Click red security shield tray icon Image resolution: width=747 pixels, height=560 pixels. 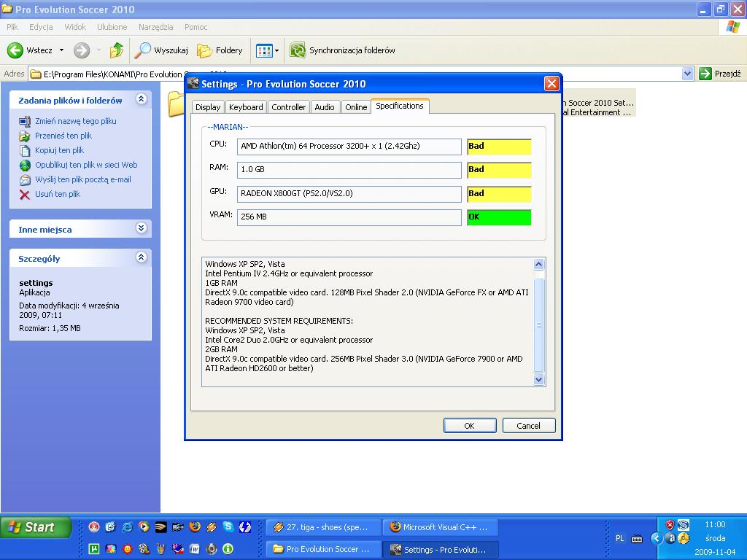670,524
